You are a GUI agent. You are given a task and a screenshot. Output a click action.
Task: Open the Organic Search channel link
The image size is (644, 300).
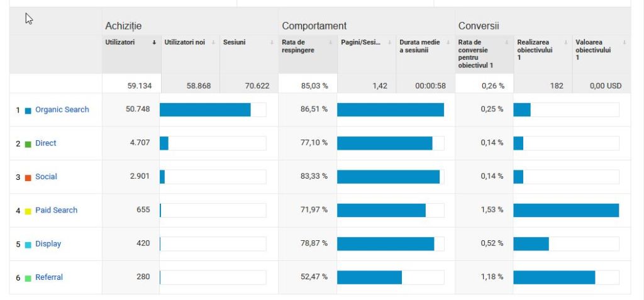[x=62, y=110]
